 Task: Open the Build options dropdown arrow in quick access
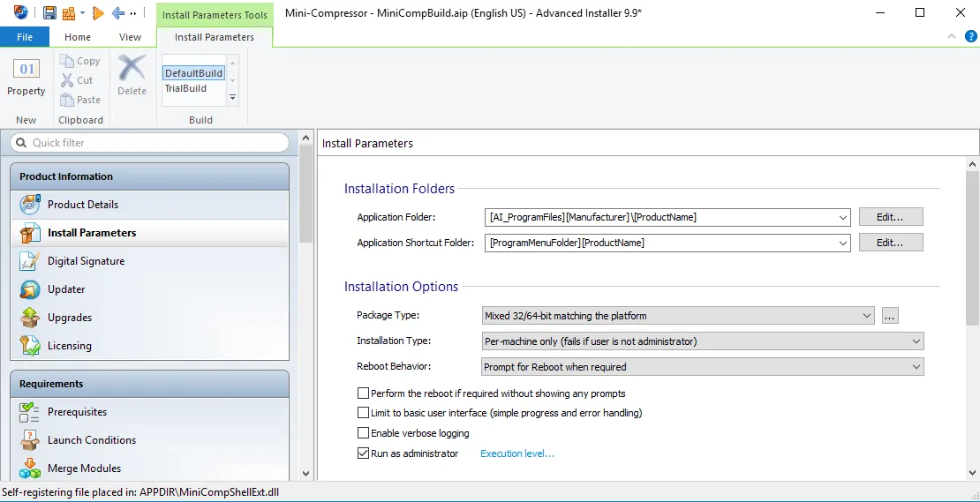pyautogui.click(x=82, y=13)
